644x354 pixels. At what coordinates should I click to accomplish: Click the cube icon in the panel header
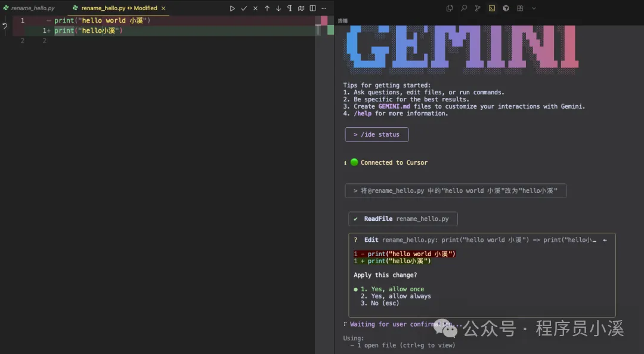coord(506,8)
